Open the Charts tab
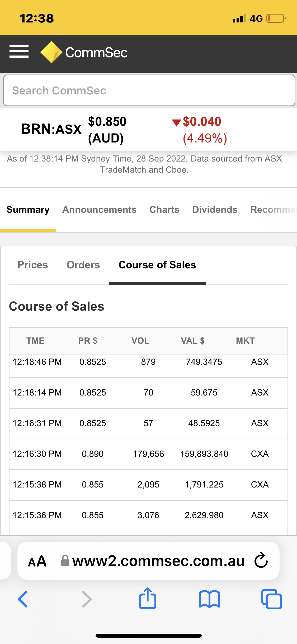The image size is (297, 644). tap(164, 210)
